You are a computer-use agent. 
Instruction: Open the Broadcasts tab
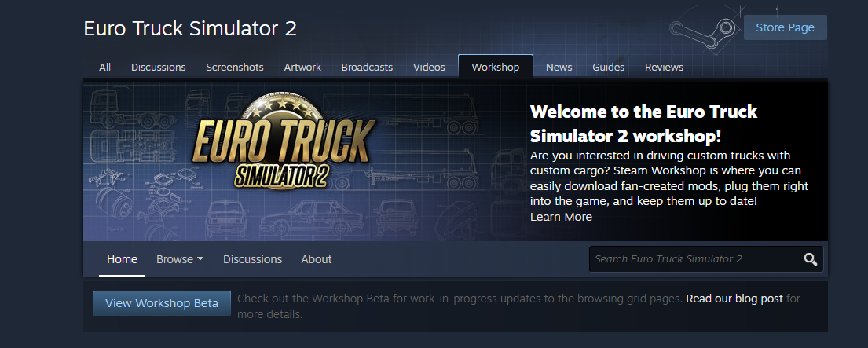(367, 67)
